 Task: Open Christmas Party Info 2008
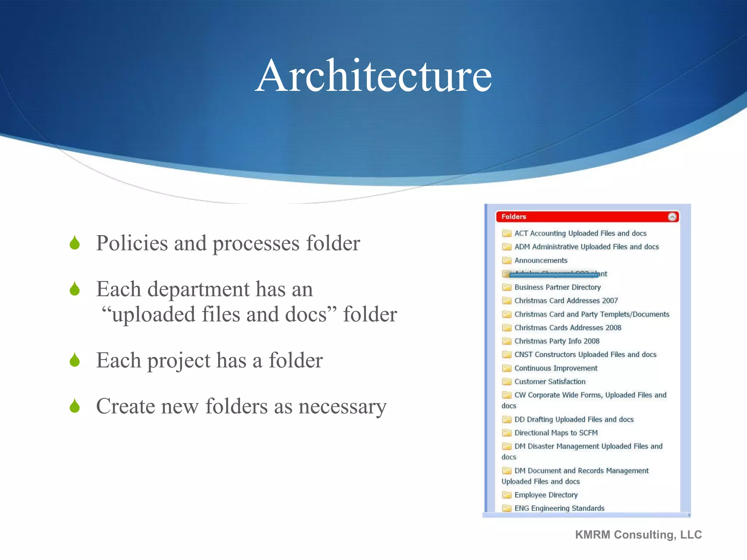tap(557, 341)
